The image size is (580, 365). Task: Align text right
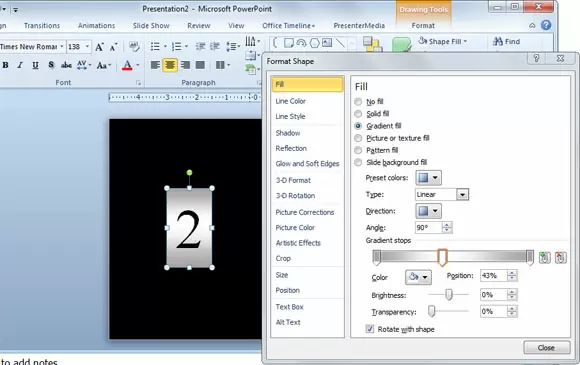(x=185, y=65)
